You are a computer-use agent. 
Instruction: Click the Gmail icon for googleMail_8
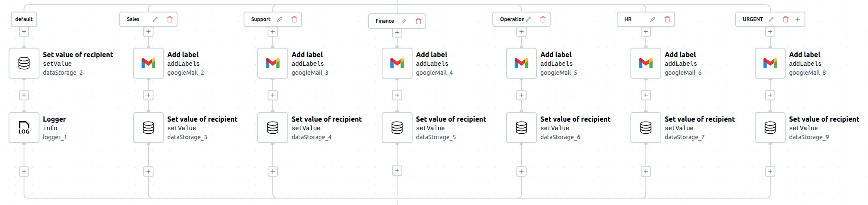(x=770, y=63)
